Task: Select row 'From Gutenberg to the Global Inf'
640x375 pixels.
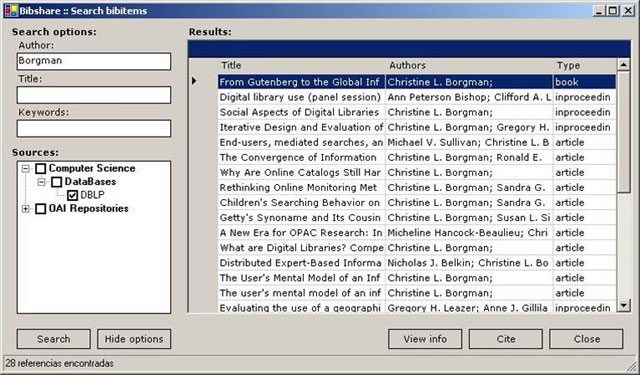Action: (x=417, y=82)
